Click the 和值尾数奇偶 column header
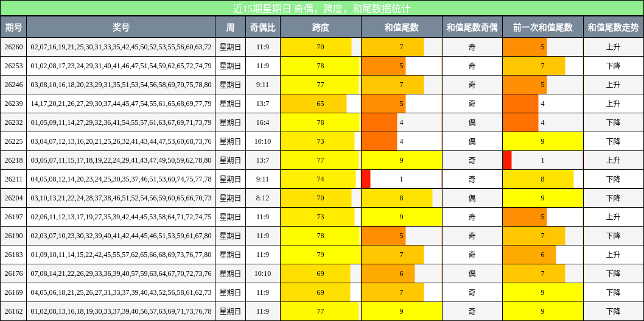644x321 pixels. tap(472, 27)
